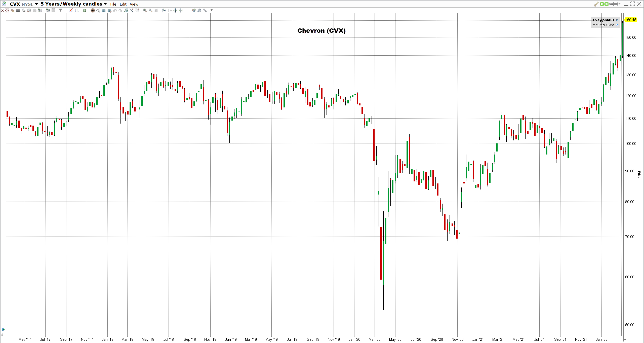Image resolution: width=644 pixels, height=343 pixels.
Task: Select the parallel lines channel tool
Action: [137, 10]
